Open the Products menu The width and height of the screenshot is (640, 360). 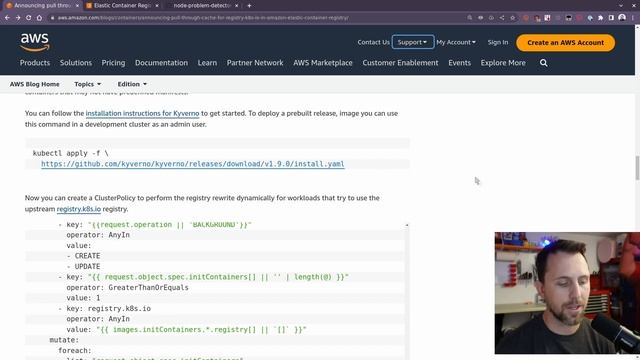coord(35,63)
